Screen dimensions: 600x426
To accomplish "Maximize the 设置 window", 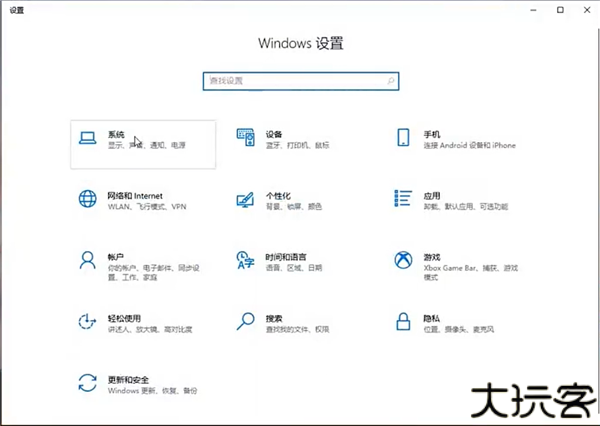I will (560, 10).
